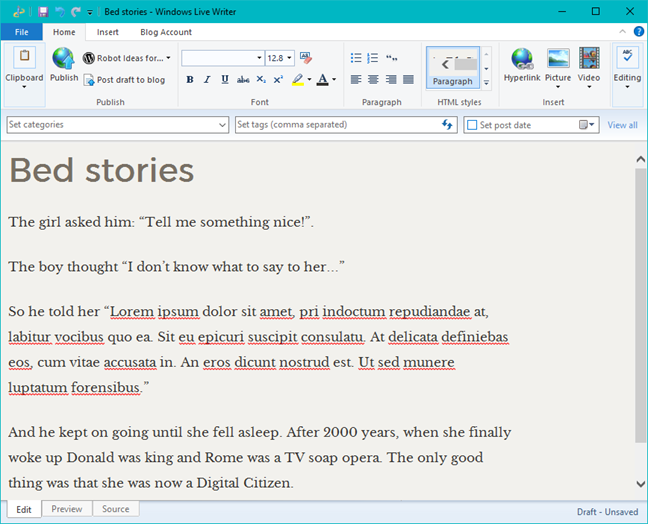Screen dimensions: 648x524
Task: Center align the text
Action: pos(373,79)
